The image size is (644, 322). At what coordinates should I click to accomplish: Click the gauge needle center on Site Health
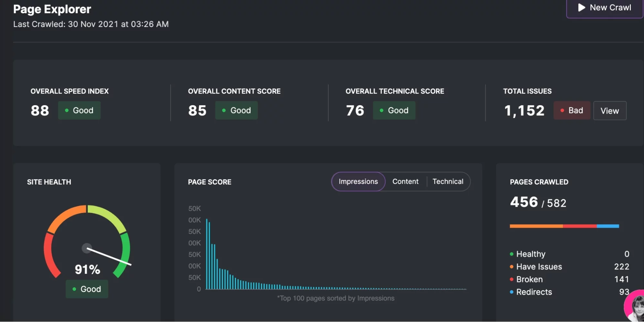coord(86,248)
